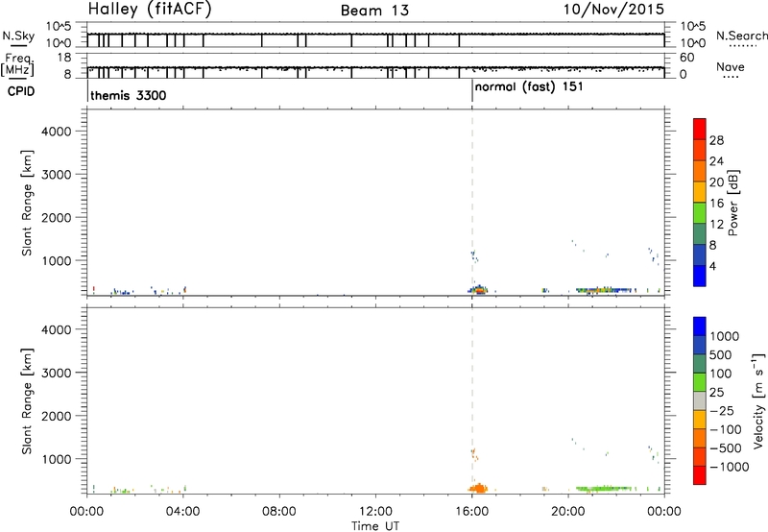Click the 'N.Search' legend label

pos(741,36)
